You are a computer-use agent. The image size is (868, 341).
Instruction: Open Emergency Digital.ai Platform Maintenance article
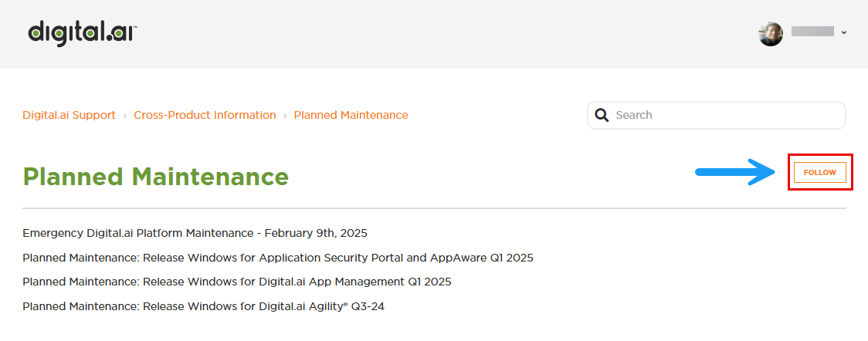pos(195,233)
